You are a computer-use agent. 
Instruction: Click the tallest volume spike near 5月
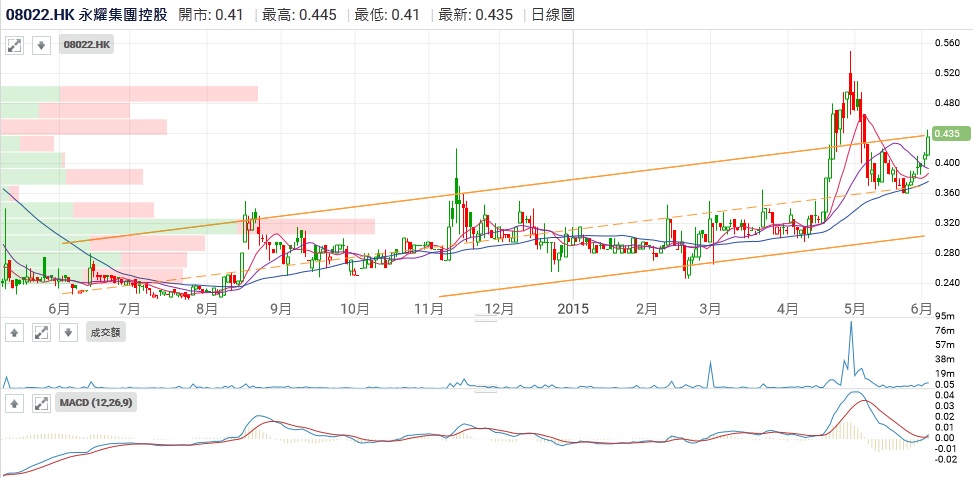pyautogui.click(x=851, y=324)
